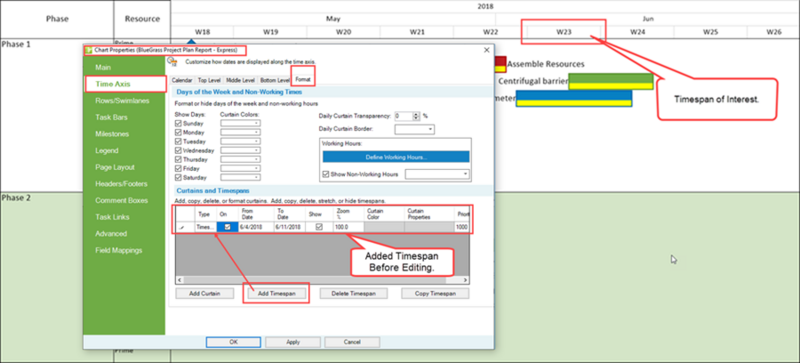Open Advanced settings page
Viewport: 800px width, 363px height.
point(111,233)
